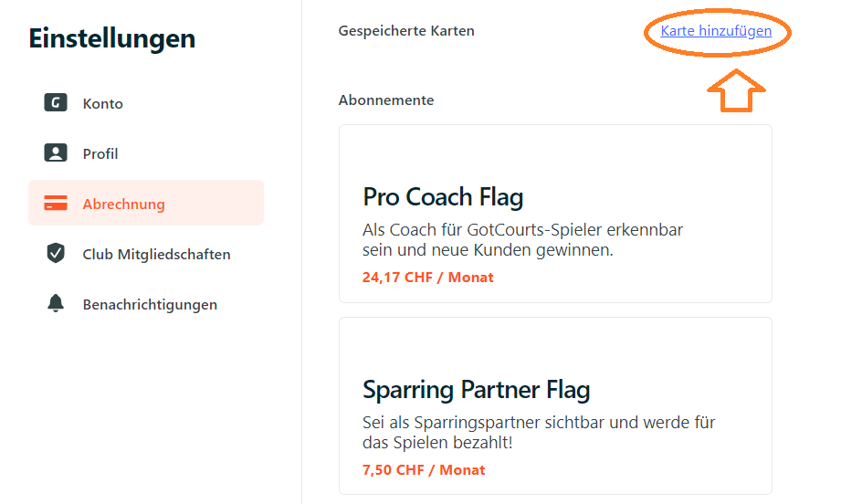Viewport: 841px width, 504px height.
Task: Click the Gespeicherte Karten heading
Action: [x=406, y=31]
